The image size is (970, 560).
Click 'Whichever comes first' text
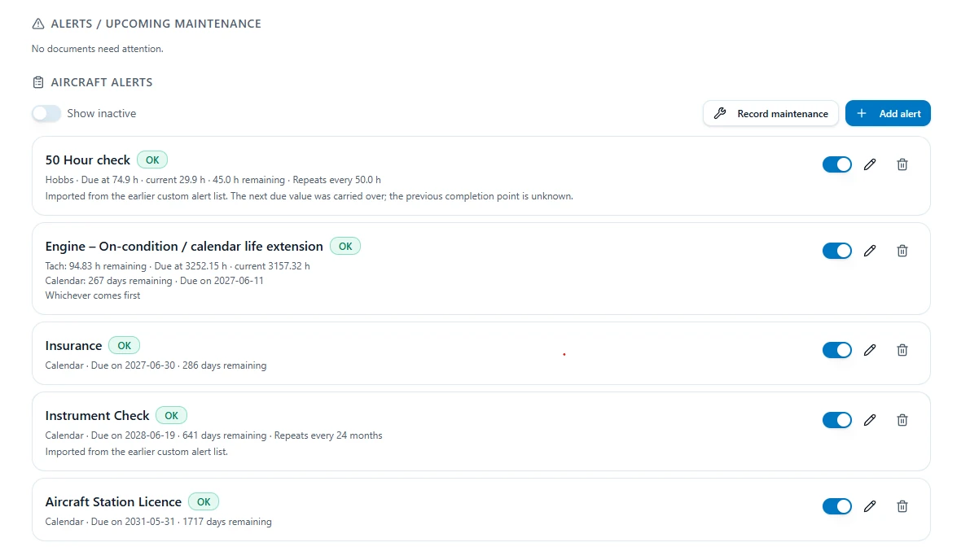[93, 295]
